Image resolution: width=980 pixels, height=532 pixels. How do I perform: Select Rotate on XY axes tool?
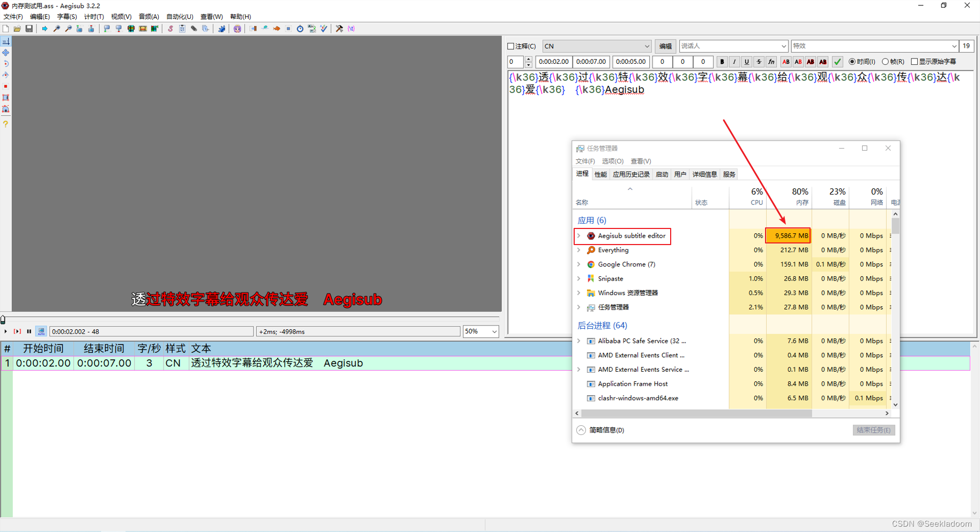tap(5, 75)
